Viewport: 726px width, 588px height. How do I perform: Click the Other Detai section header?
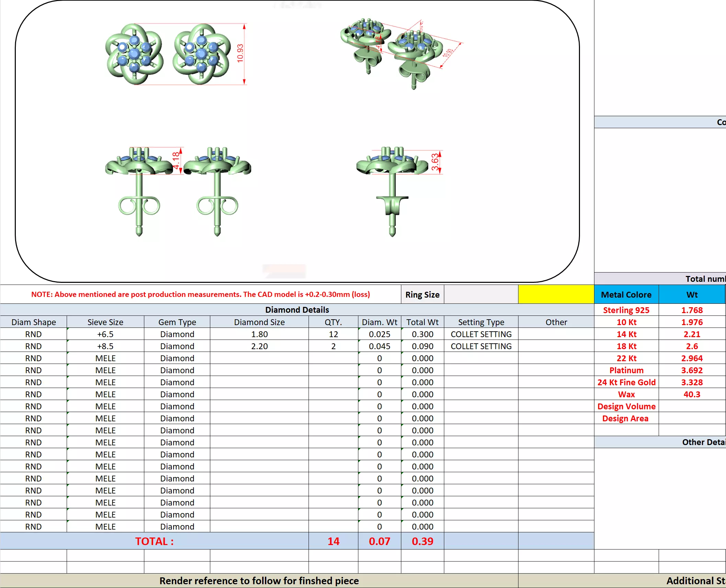click(x=660, y=442)
